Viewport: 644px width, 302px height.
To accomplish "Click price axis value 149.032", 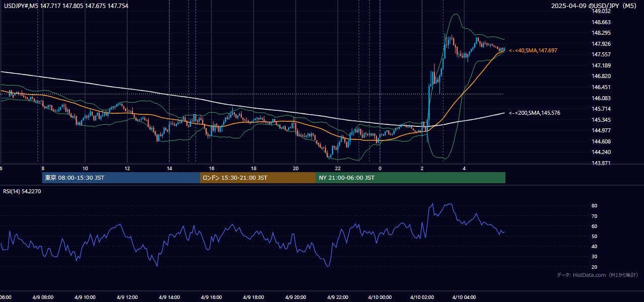I will [x=601, y=11].
